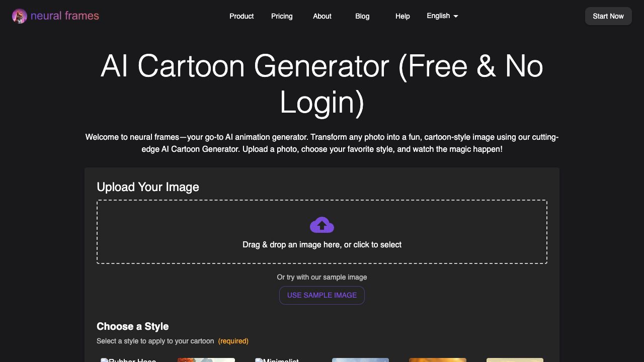Viewport: 644px width, 362px height.
Task: Open the Help page
Action: (403, 16)
